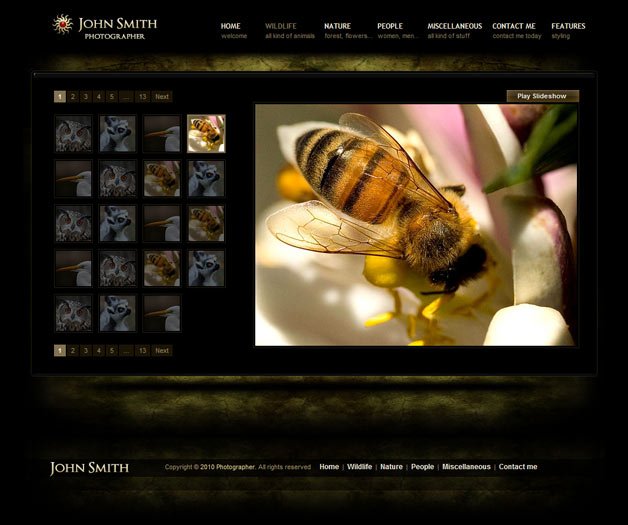The height and width of the screenshot is (525, 628).
Task: Go to page 3 in bottom pagination
Action: pos(86,351)
